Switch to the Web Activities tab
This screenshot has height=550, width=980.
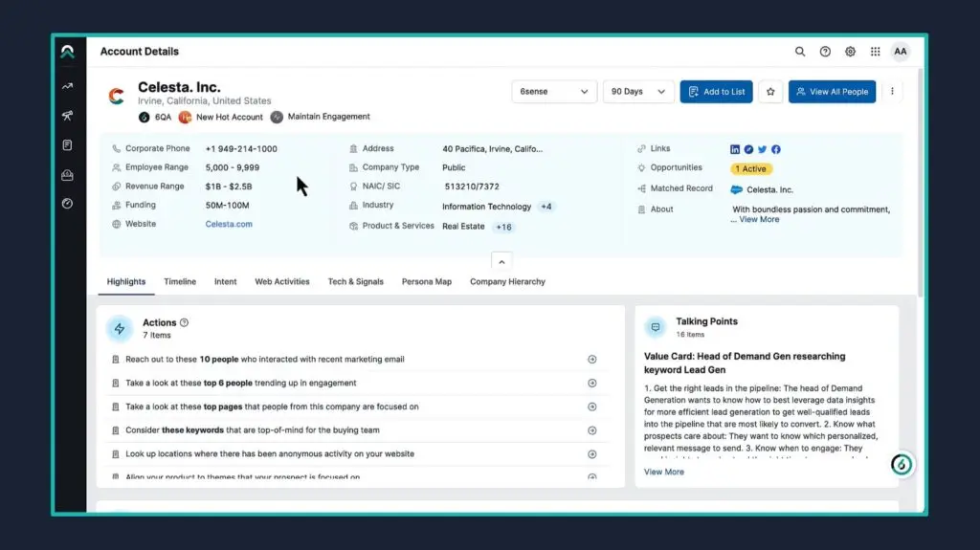[282, 282]
